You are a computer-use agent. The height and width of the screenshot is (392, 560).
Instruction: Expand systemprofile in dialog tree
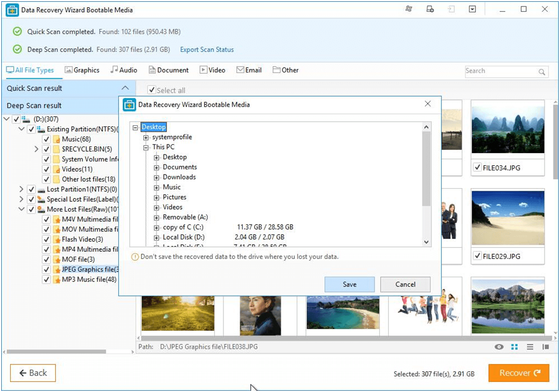click(146, 138)
